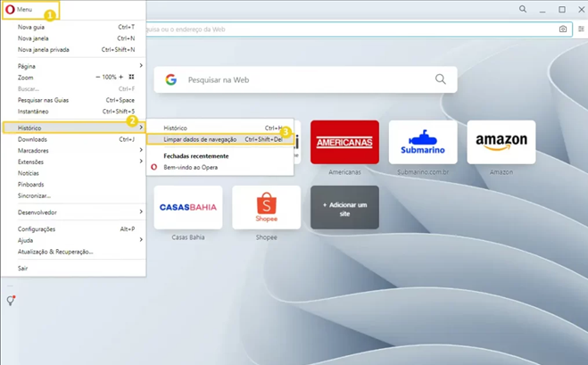Open the search tabs magnifier icon

522,9
